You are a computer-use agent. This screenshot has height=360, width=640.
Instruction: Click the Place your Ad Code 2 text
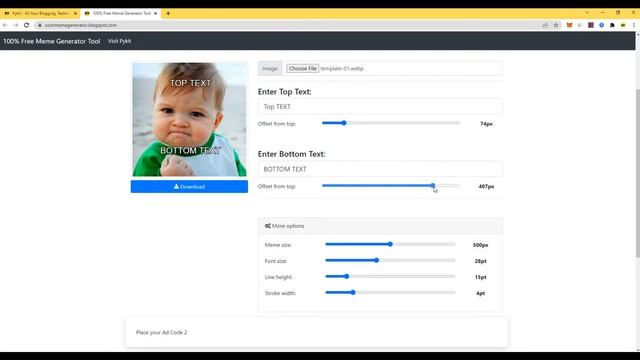click(x=162, y=333)
